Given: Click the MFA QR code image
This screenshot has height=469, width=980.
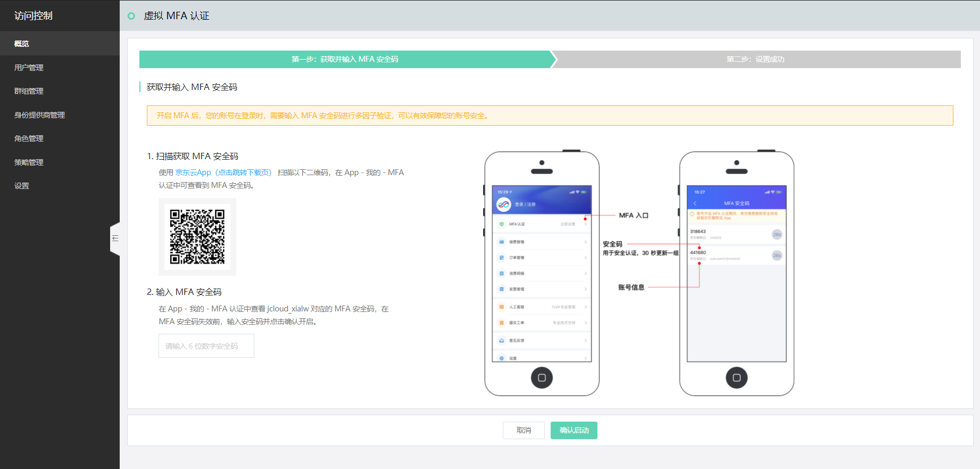Looking at the screenshot, I should (197, 237).
